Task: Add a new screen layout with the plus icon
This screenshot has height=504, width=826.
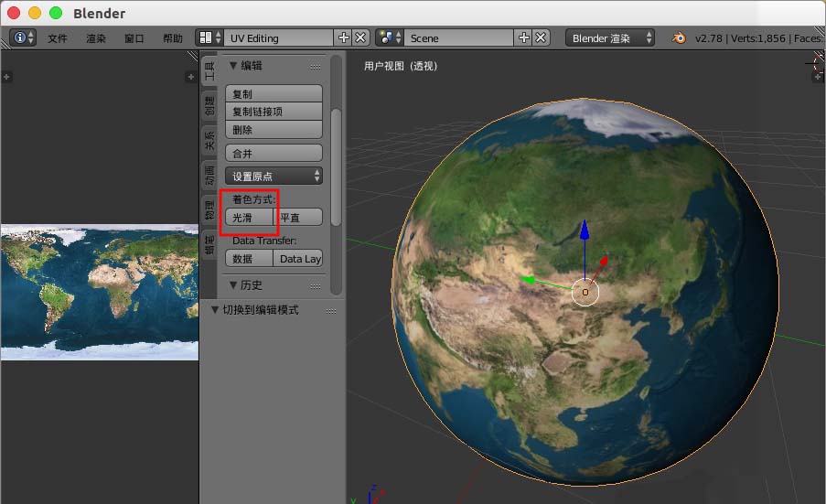Action: (343, 38)
